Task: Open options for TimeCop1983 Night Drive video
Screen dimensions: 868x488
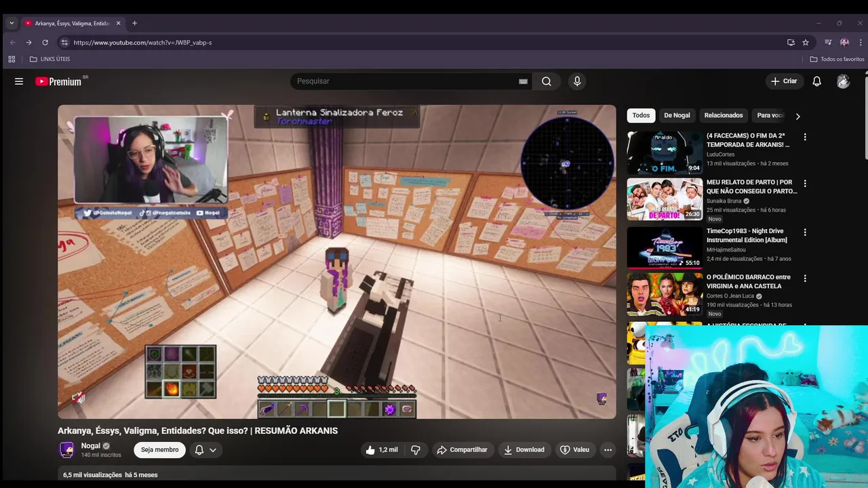Action: [x=805, y=232]
